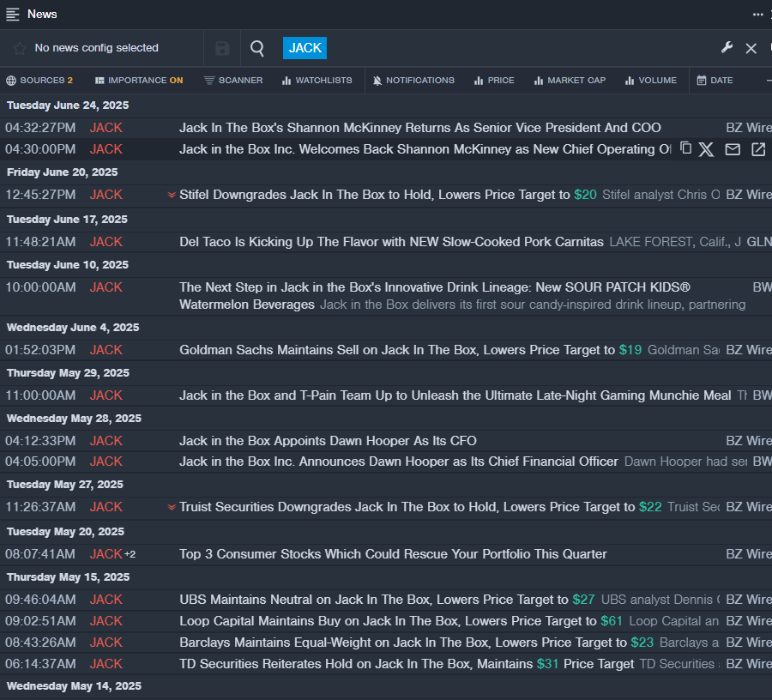Click the News panel title

click(x=42, y=15)
